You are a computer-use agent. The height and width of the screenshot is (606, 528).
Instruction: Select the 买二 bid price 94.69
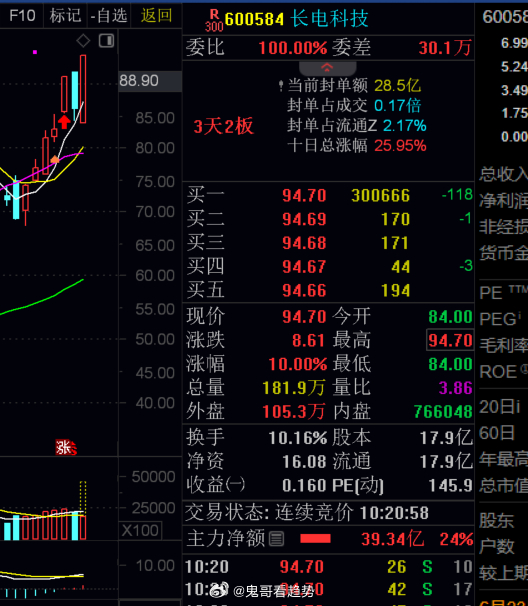tap(304, 219)
